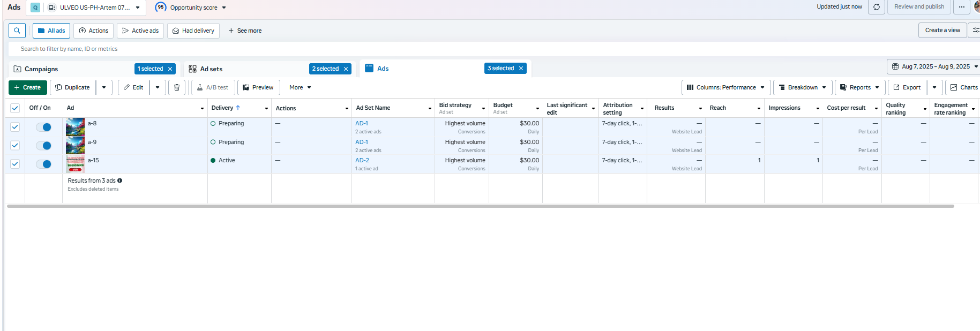Select the Actions view tab

94,31
